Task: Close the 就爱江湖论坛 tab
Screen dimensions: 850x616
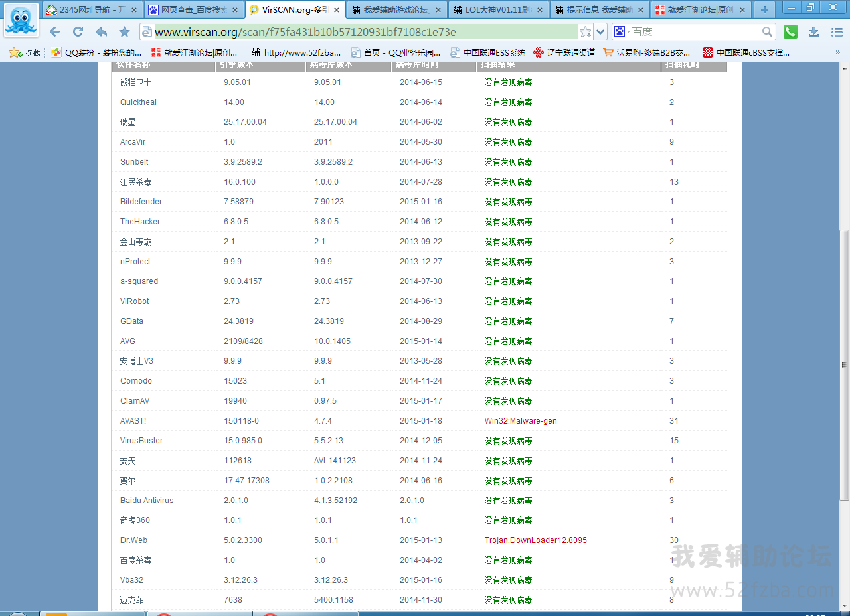Action: click(742, 10)
